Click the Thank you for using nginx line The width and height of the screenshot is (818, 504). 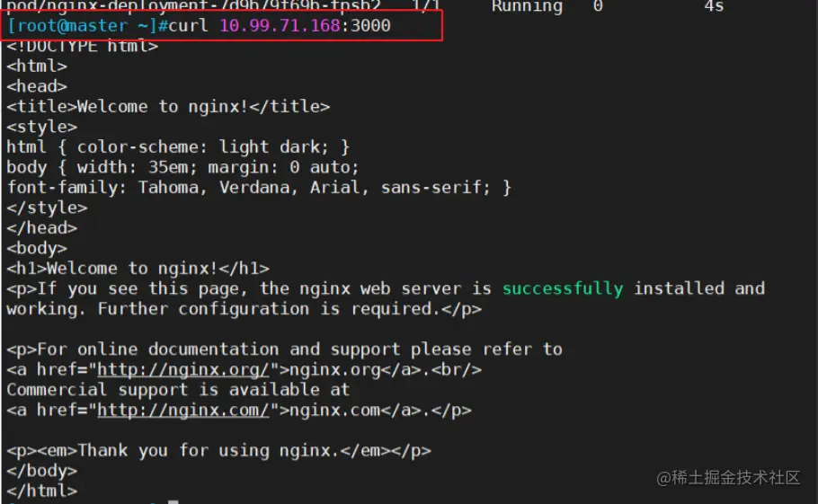218,451
